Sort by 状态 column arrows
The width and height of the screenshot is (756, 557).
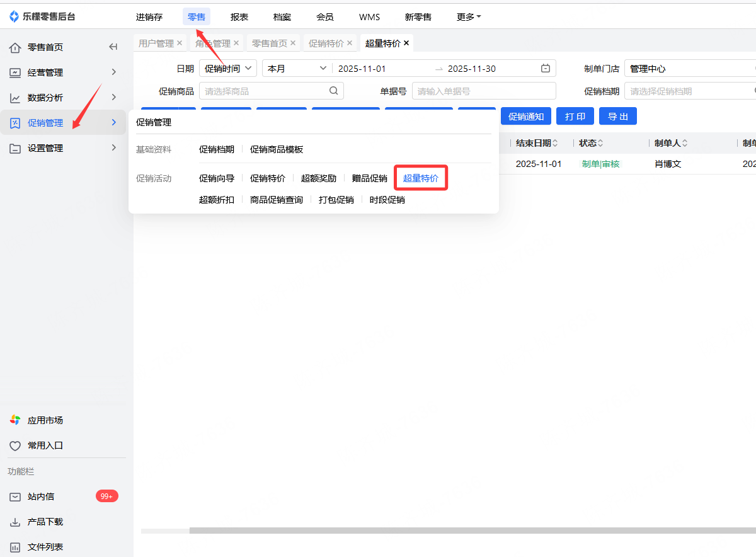[600, 143]
